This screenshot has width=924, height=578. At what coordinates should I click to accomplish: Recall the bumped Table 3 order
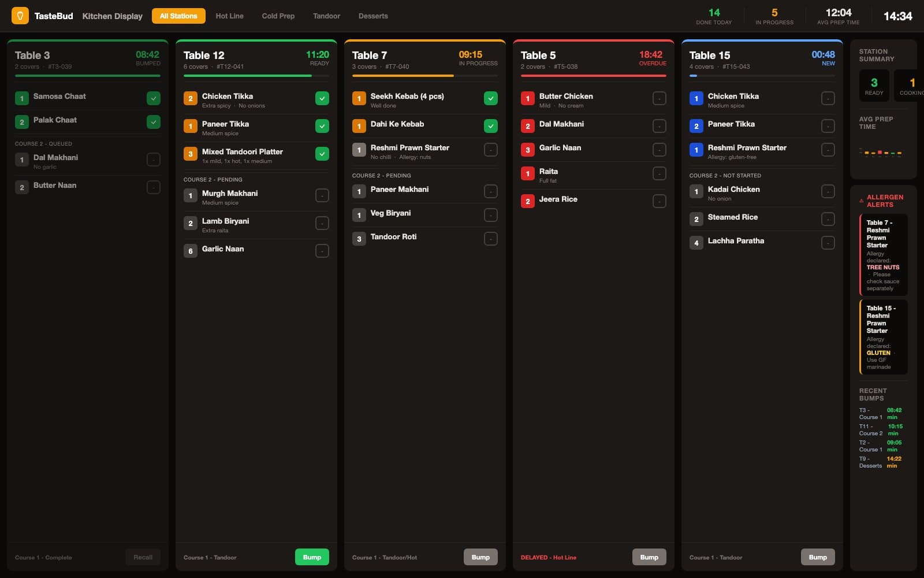click(x=143, y=557)
